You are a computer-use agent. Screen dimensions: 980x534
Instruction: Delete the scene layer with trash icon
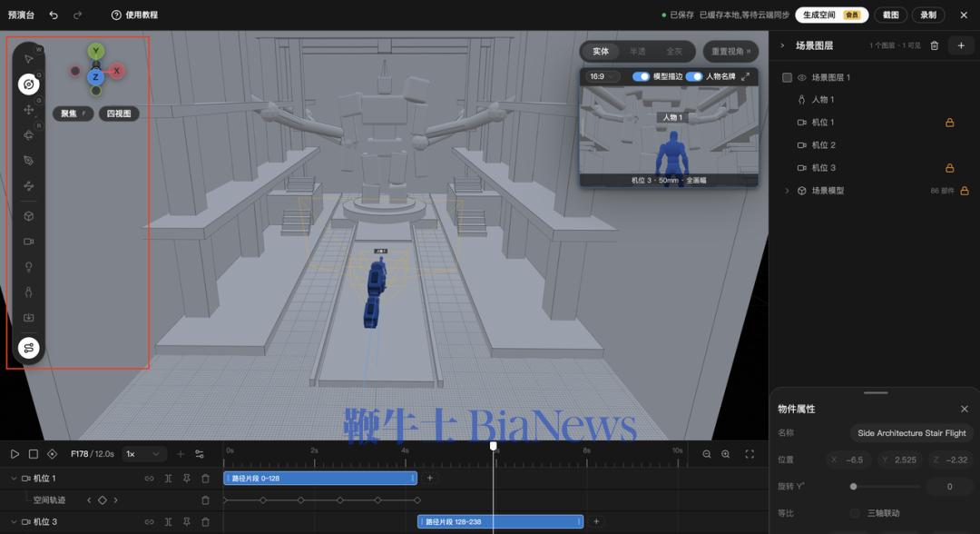click(x=935, y=45)
